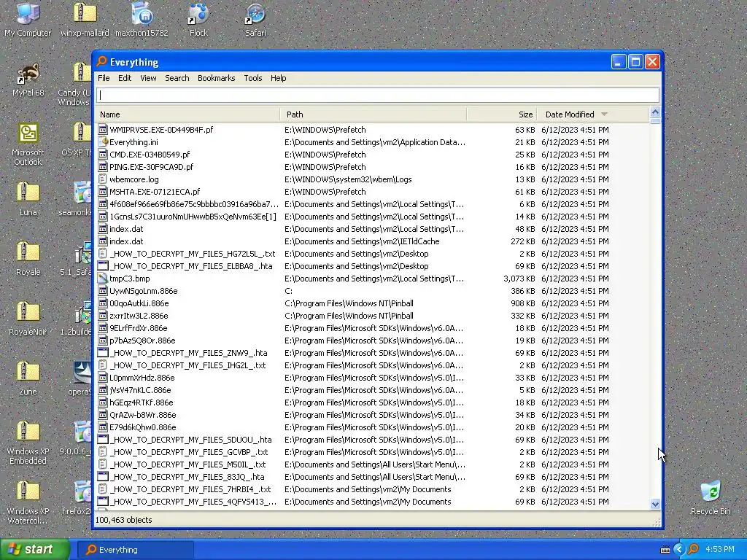This screenshot has height=560, width=747.
Task: Select UywNSgoLnm.886e file icon
Action: [102, 291]
